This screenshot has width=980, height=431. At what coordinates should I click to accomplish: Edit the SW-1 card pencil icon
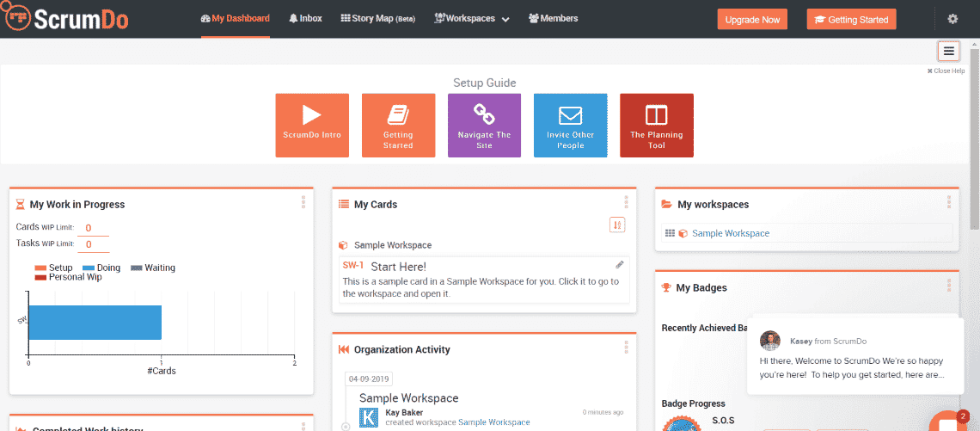coord(619,265)
